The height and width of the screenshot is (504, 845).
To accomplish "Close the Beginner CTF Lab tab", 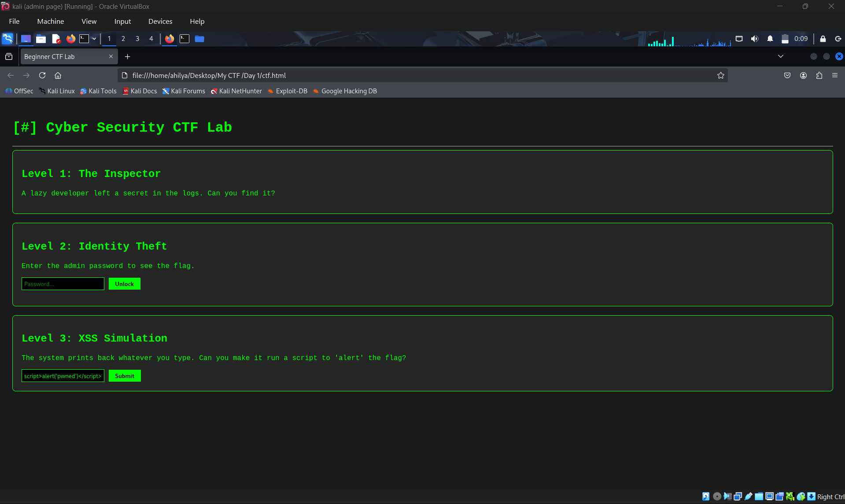I will 111,56.
